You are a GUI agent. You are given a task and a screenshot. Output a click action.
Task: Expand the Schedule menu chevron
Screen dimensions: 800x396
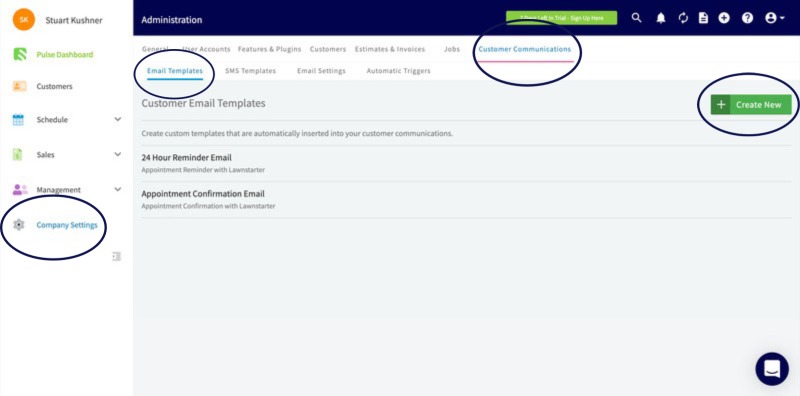click(118, 119)
